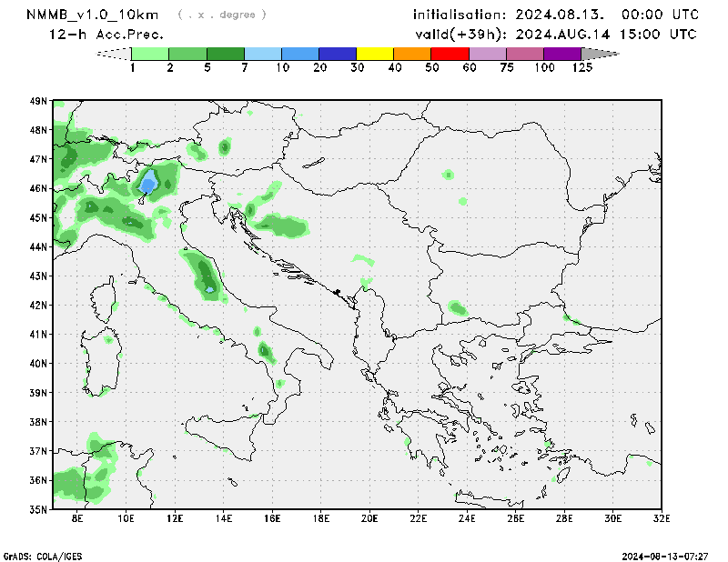
Task: Select the light green 1–2 legend swatch
Action: (151, 54)
